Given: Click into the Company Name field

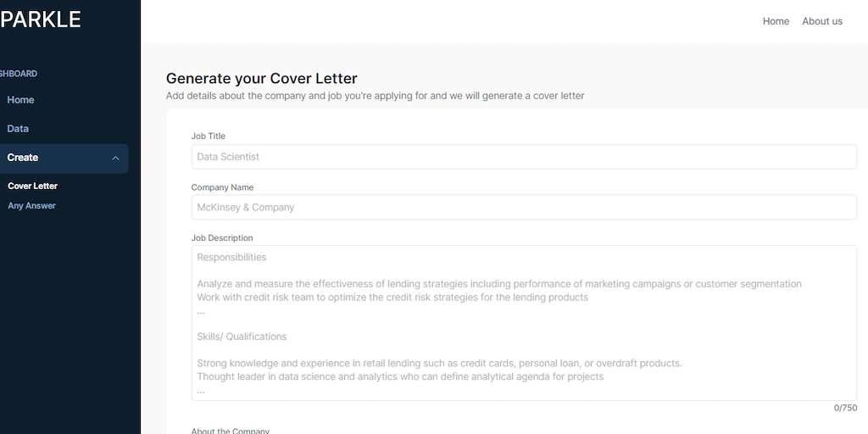Looking at the screenshot, I should 524,208.
